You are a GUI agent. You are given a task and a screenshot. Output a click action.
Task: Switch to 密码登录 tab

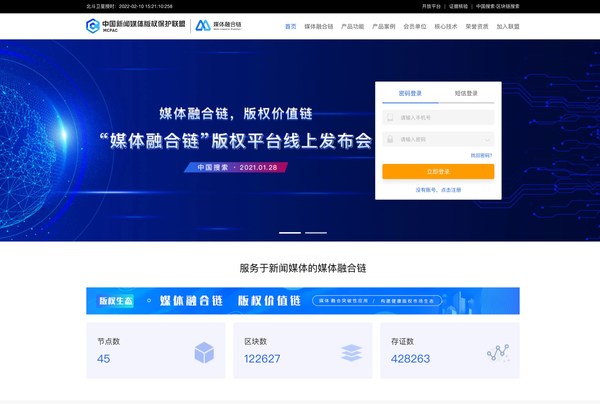(410, 93)
